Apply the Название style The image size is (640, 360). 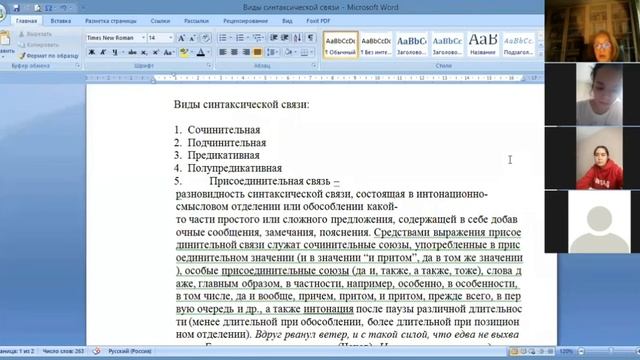pyautogui.click(x=483, y=45)
